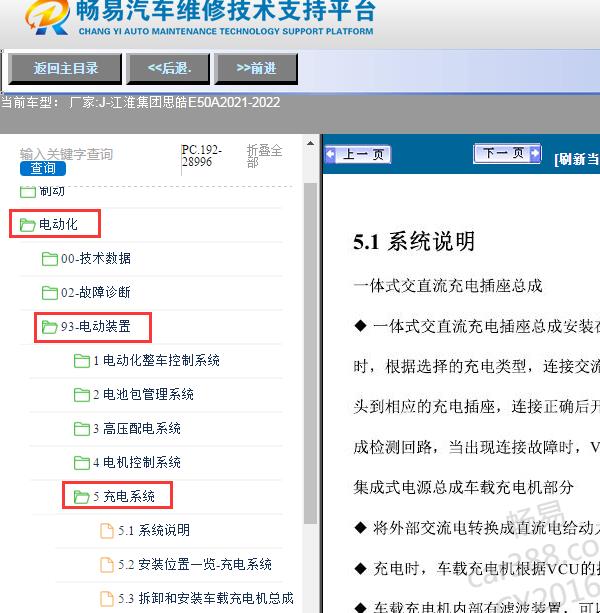Click the 集成式电源总成车载充电机部分 line
The width and height of the screenshot is (600, 613).
[x=464, y=488]
